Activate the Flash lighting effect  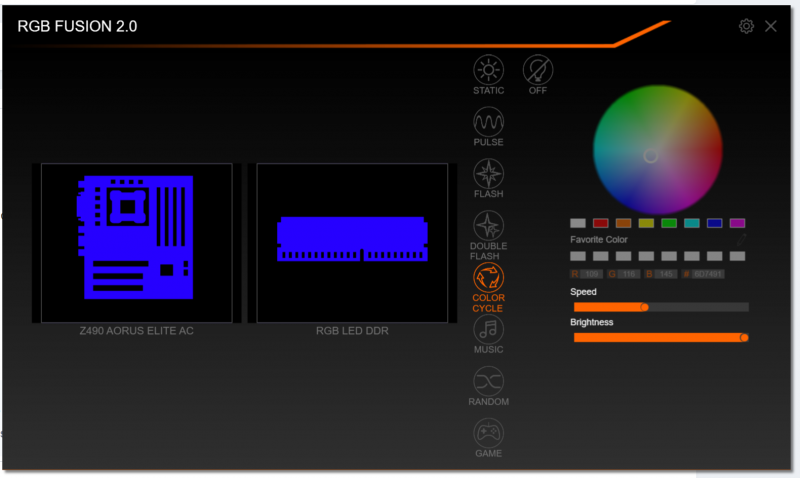489,174
